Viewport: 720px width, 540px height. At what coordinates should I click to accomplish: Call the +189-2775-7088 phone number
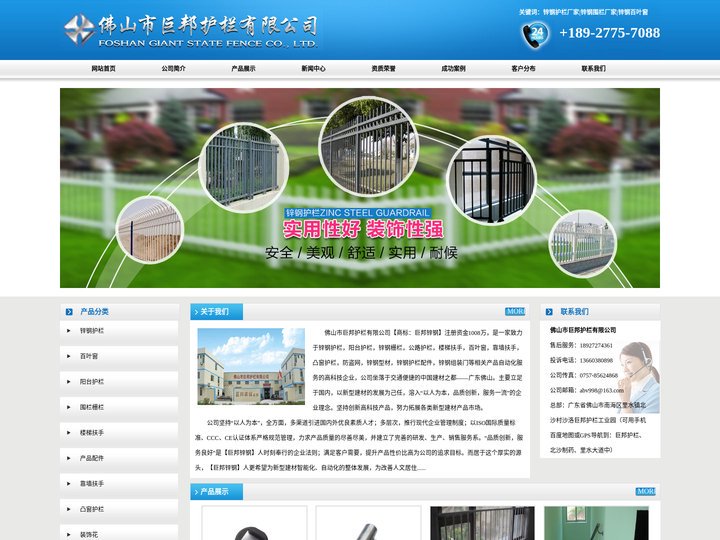609,33
